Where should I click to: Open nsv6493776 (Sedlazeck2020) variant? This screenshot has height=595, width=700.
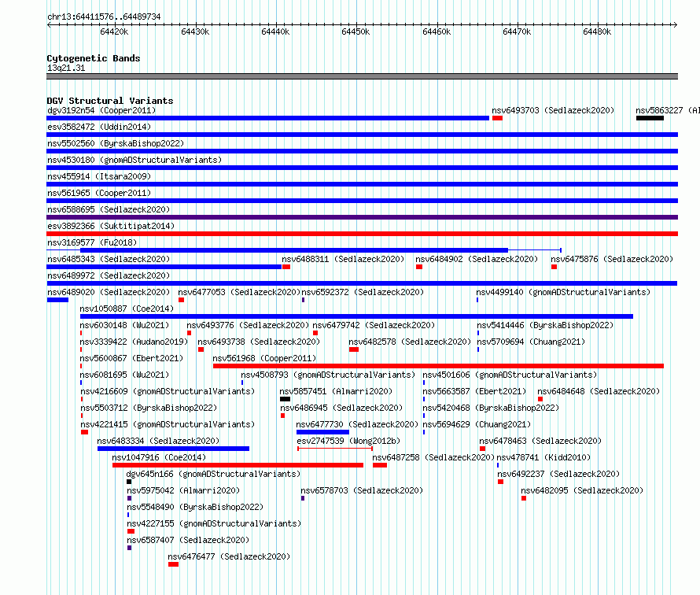click(248, 325)
